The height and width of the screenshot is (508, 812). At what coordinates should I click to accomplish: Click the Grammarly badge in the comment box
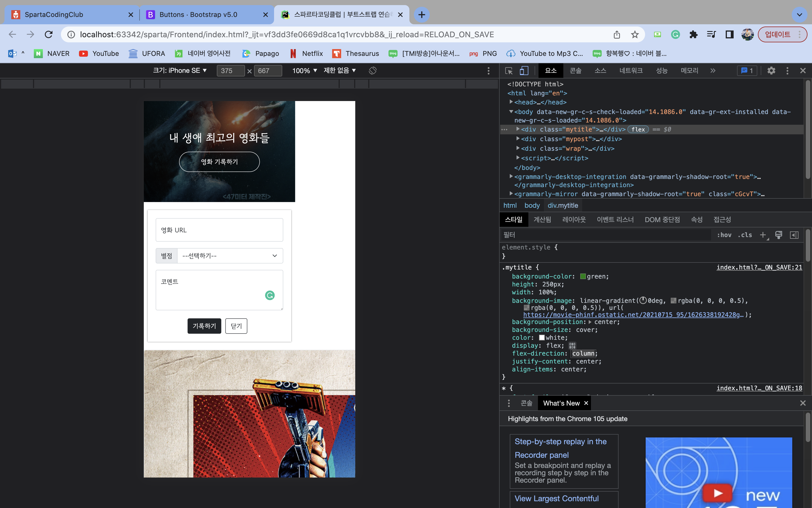point(270,295)
